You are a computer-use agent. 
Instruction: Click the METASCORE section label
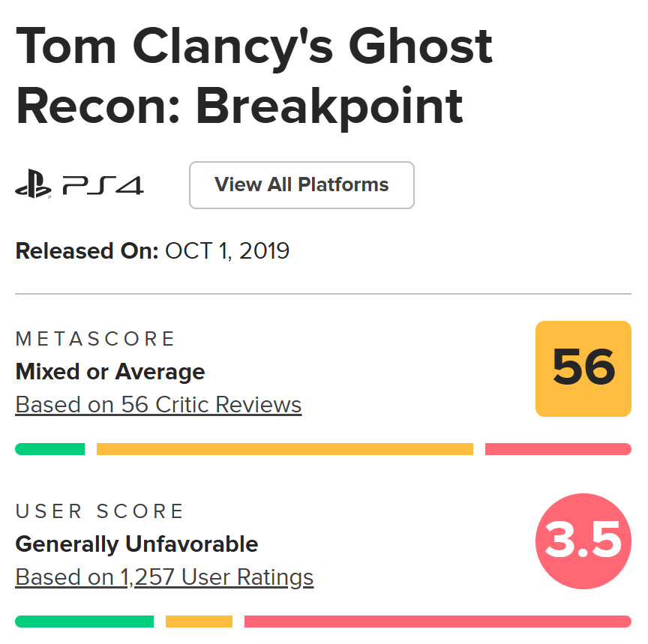[x=95, y=339]
